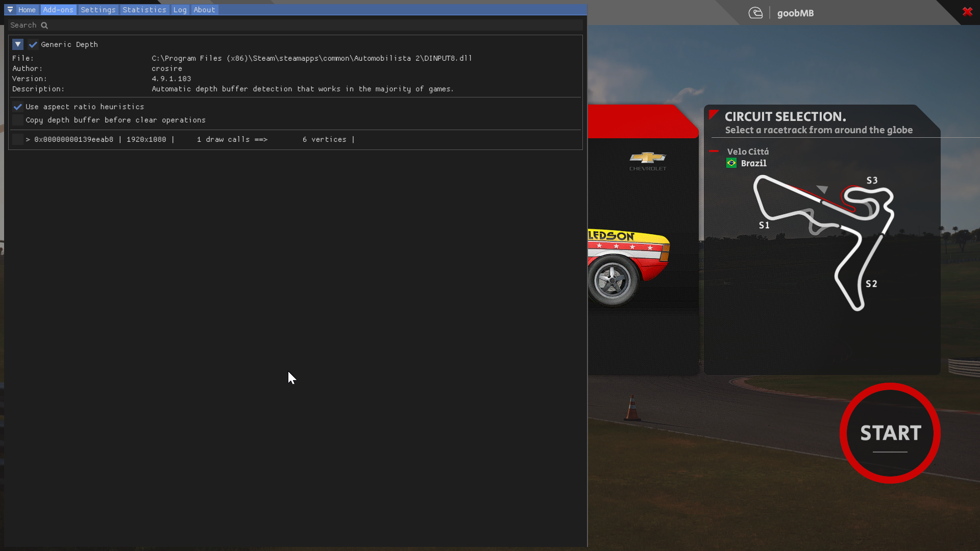Click the goobMB player name

pos(795,13)
